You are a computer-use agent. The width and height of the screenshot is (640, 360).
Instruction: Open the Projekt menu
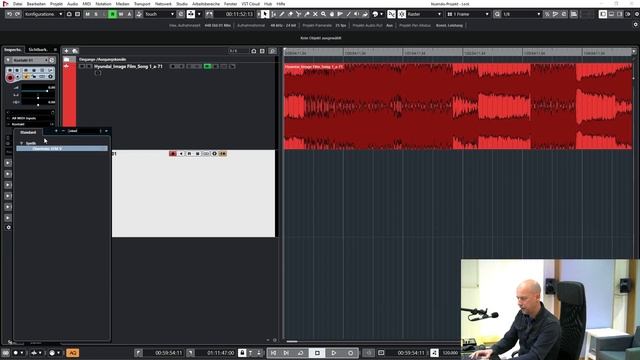(56, 4)
